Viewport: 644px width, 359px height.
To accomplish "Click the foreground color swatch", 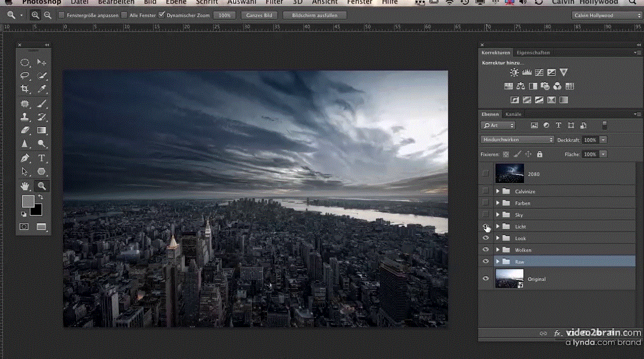I will 28,201.
